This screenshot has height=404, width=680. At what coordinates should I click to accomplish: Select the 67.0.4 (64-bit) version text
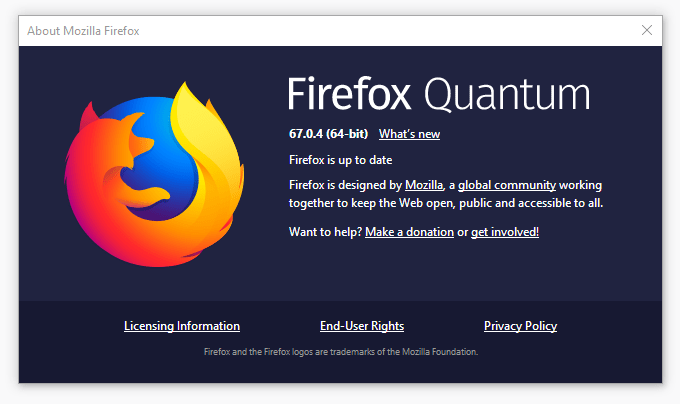tap(328, 134)
